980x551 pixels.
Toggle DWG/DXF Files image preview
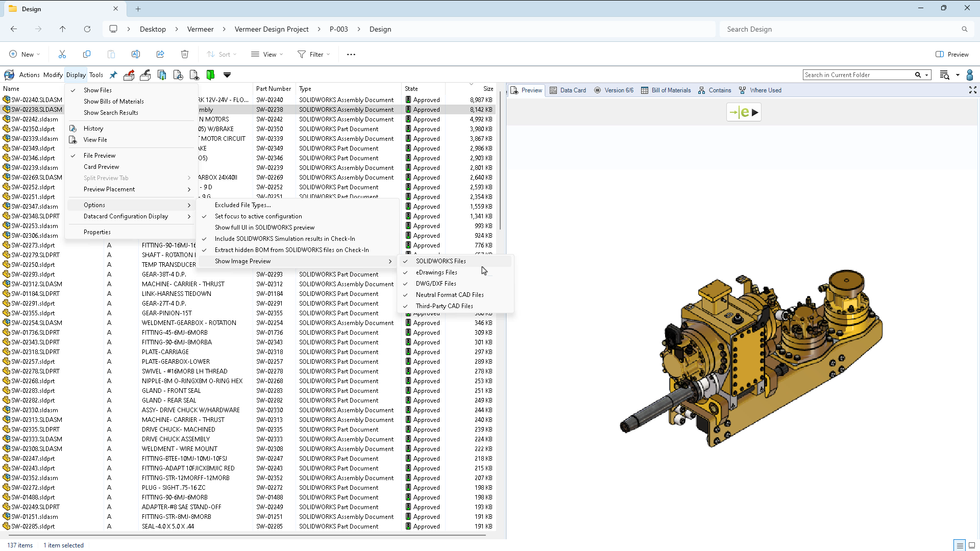[436, 284]
